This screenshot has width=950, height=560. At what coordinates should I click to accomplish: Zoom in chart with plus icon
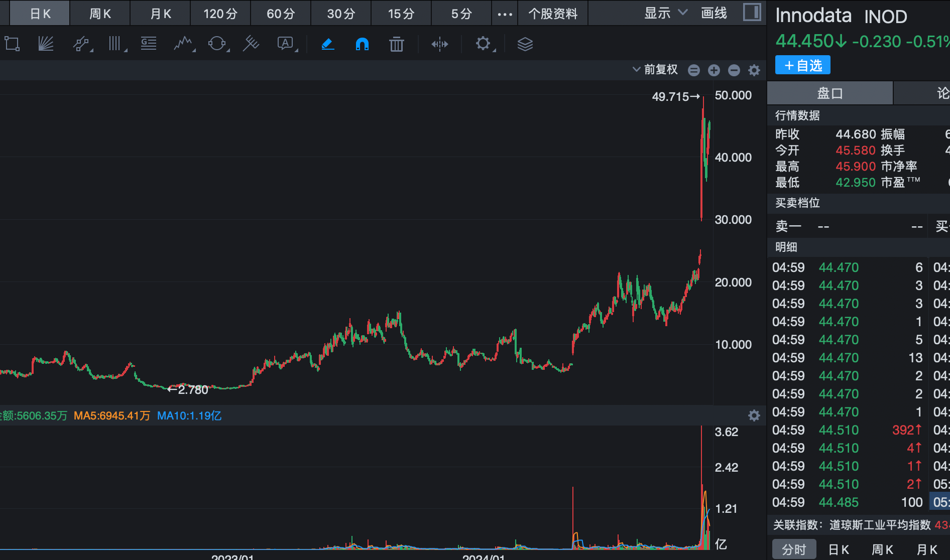pos(714,70)
